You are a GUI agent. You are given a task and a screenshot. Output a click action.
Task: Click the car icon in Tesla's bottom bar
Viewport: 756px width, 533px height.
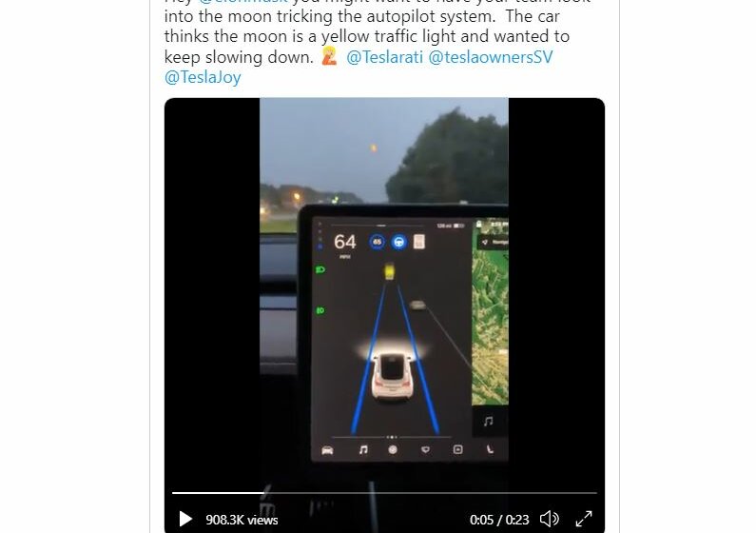pyautogui.click(x=327, y=450)
